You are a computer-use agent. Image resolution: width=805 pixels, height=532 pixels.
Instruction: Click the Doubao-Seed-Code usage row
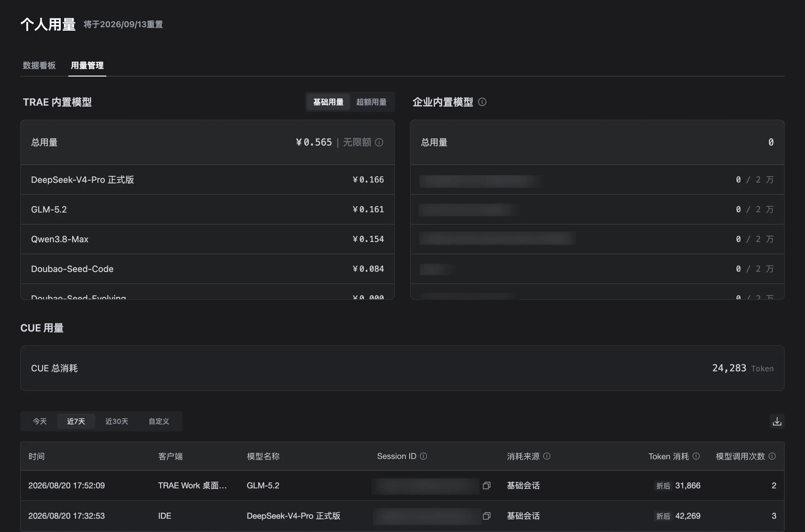(x=207, y=269)
